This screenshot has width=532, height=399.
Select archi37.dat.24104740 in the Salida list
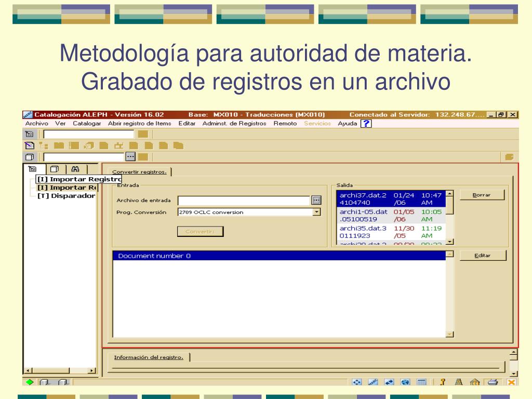point(391,199)
